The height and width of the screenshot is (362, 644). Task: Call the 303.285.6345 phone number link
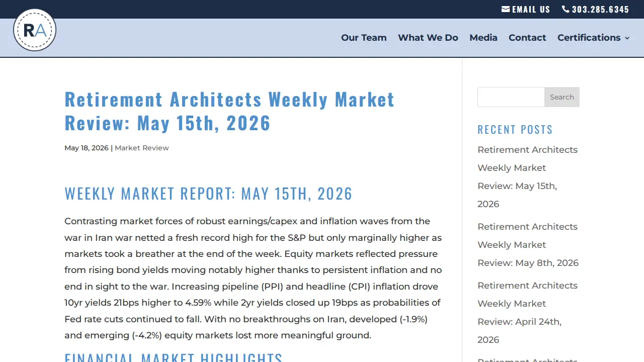[600, 9]
